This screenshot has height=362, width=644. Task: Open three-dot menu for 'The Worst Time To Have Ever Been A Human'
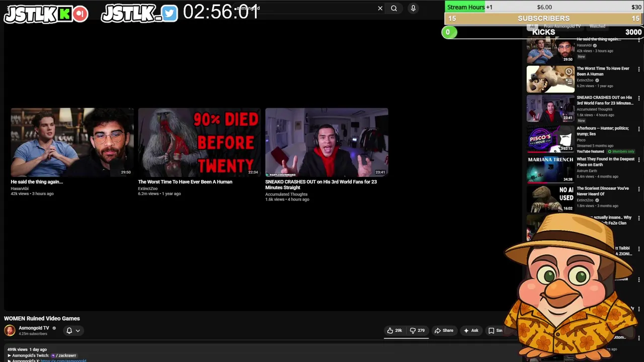point(639,69)
